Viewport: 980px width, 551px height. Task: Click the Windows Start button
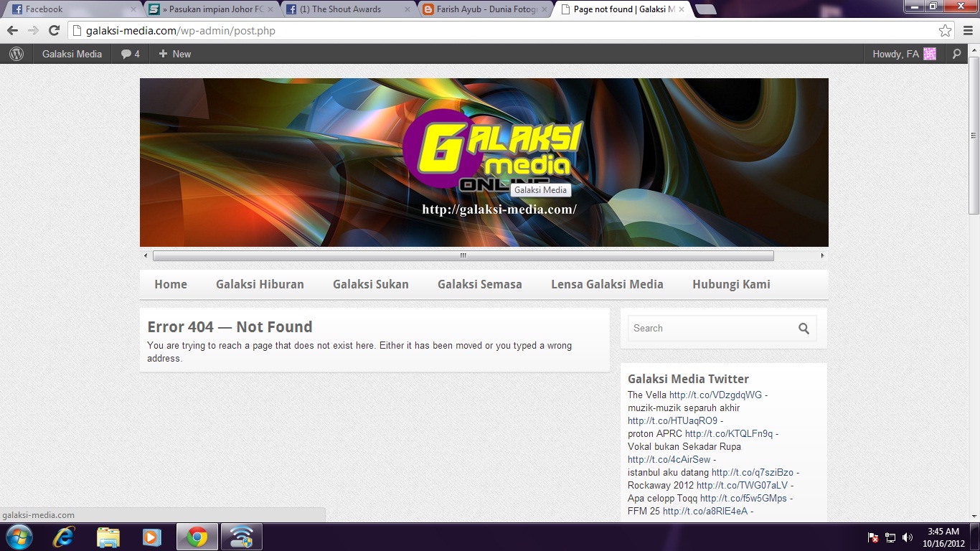point(19,537)
